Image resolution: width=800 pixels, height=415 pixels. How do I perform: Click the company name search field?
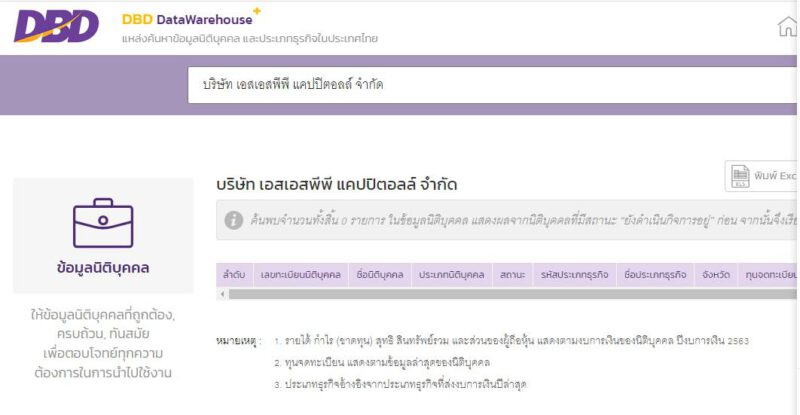490,85
